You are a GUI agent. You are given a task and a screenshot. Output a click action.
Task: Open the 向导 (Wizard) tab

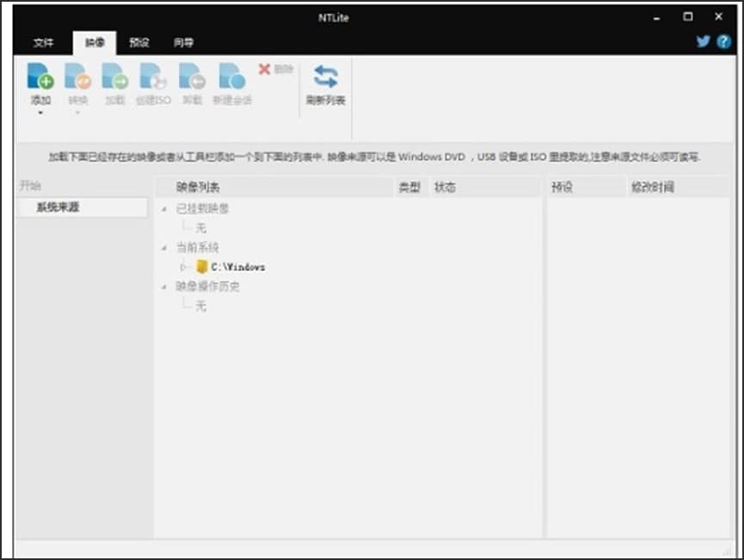[184, 41]
